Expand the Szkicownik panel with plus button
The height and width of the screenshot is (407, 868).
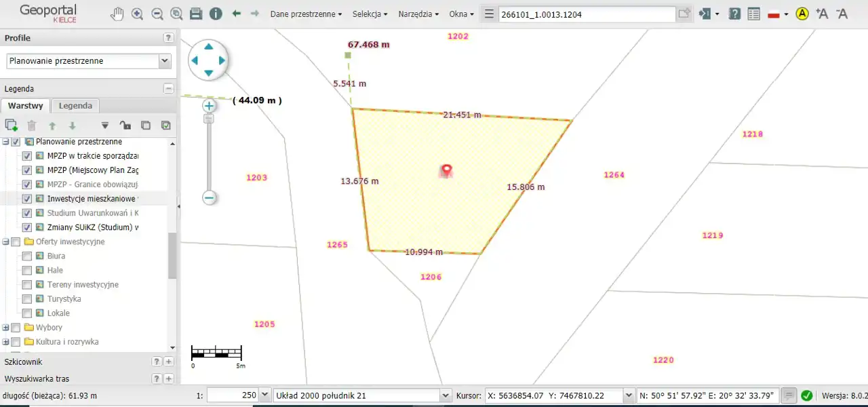169,362
